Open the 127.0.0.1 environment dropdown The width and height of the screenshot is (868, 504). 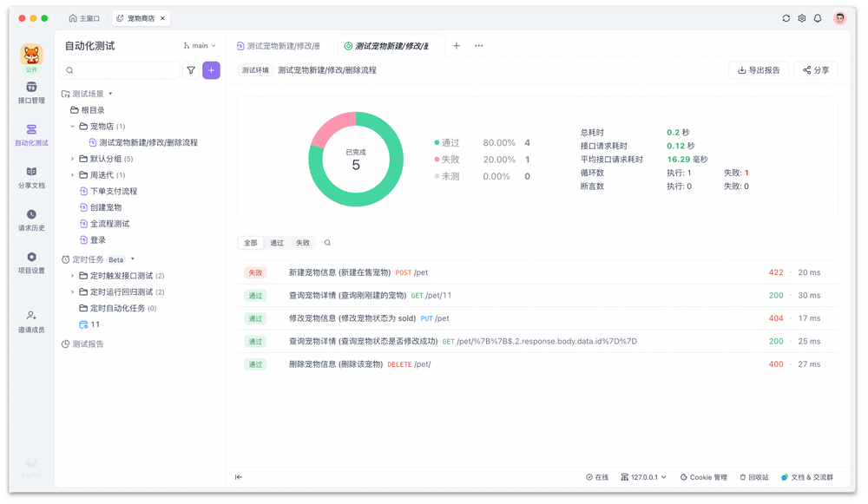point(642,477)
